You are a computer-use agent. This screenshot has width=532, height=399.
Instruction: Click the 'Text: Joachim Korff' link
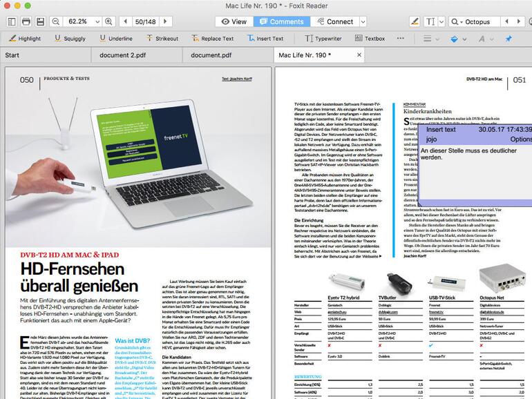coord(237,79)
